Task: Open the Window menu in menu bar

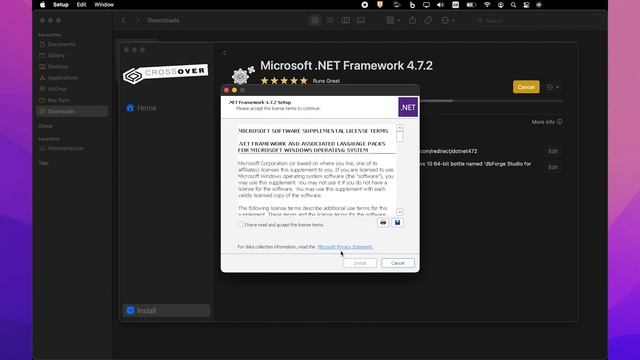Action: click(x=104, y=5)
